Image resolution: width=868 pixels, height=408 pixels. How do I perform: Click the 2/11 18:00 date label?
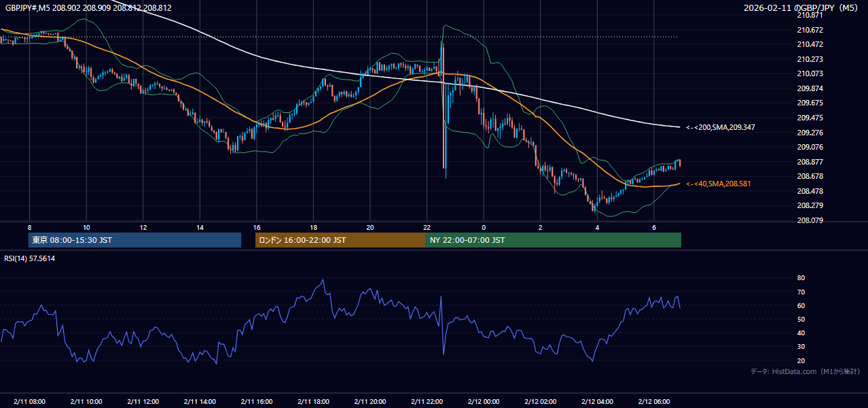tap(313, 402)
